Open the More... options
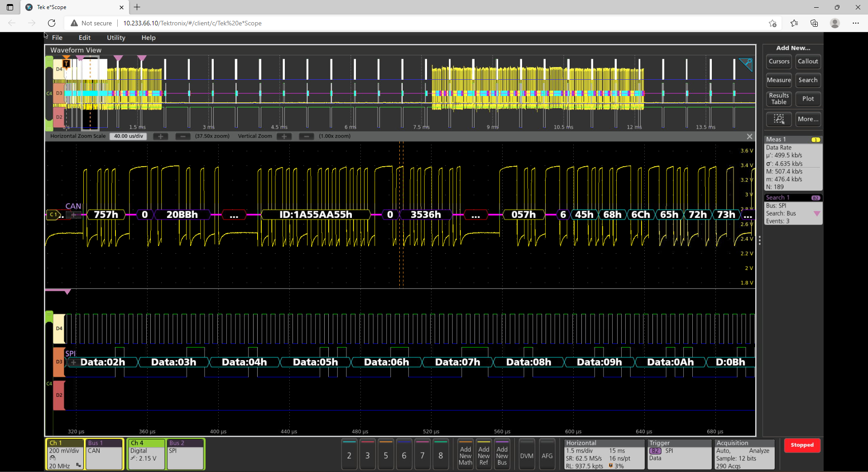Screen dimensions: 868x472 (x=808, y=119)
